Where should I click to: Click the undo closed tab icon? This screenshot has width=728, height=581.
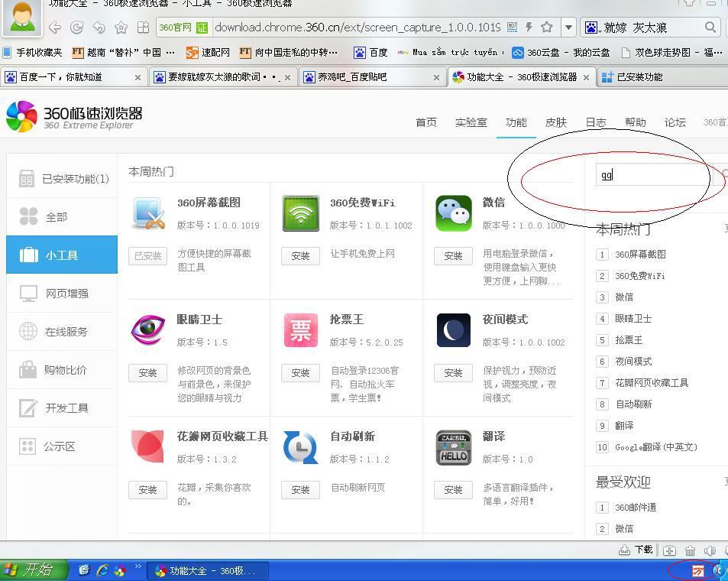point(99,28)
